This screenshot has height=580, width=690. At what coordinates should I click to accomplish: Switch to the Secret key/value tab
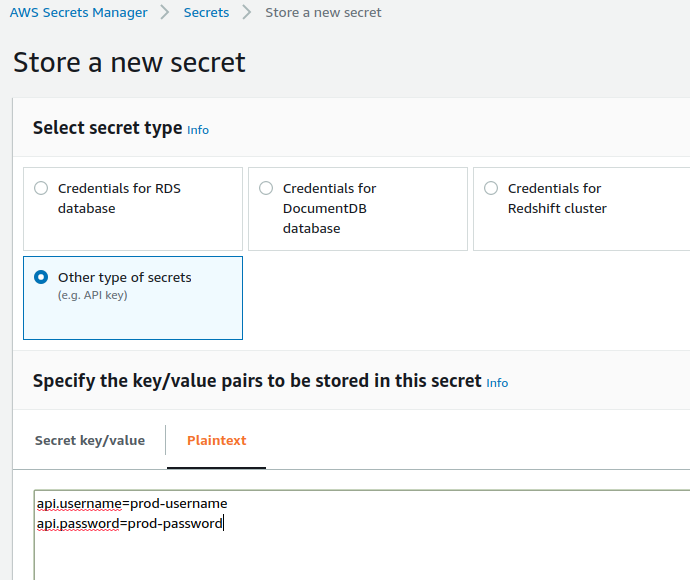90,441
